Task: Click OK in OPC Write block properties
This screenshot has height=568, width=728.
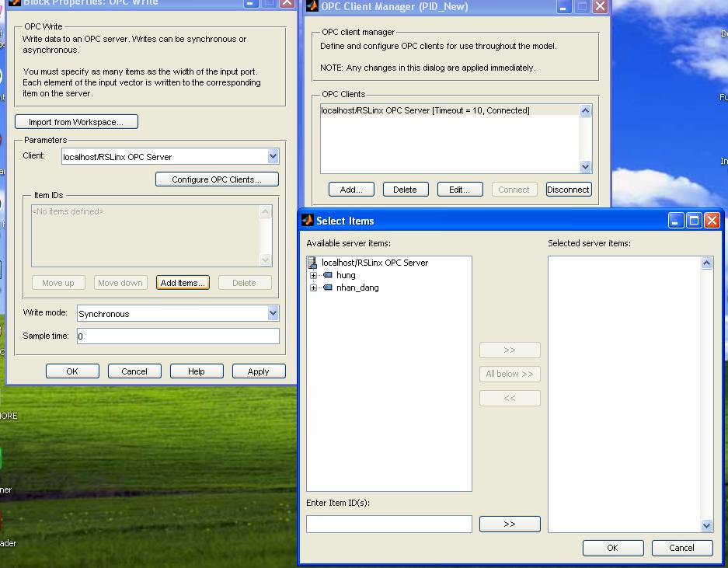Action: (x=72, y=371)
